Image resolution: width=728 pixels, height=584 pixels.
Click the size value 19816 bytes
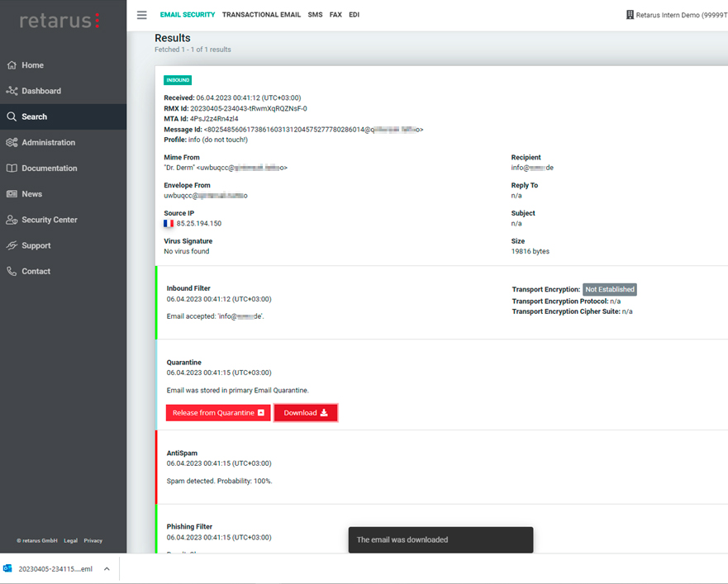[x=531, y=252]
